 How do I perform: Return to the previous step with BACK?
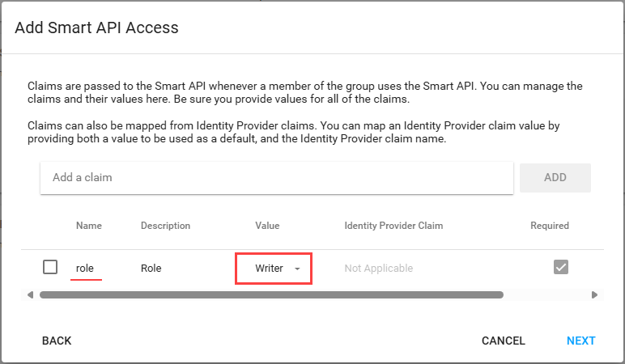click(x=57, y=341)
